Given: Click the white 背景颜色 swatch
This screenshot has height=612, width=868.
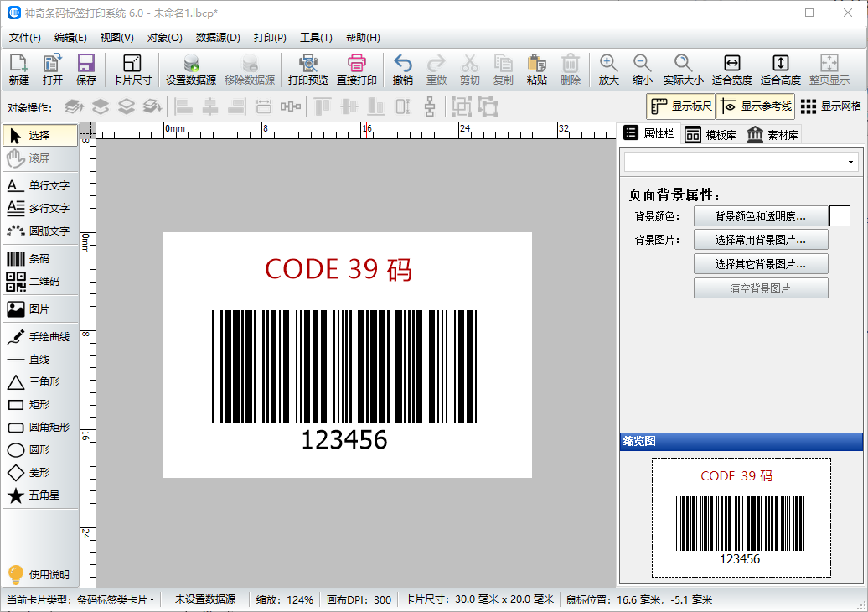Looking at the screenshot, I should (840, 216).
